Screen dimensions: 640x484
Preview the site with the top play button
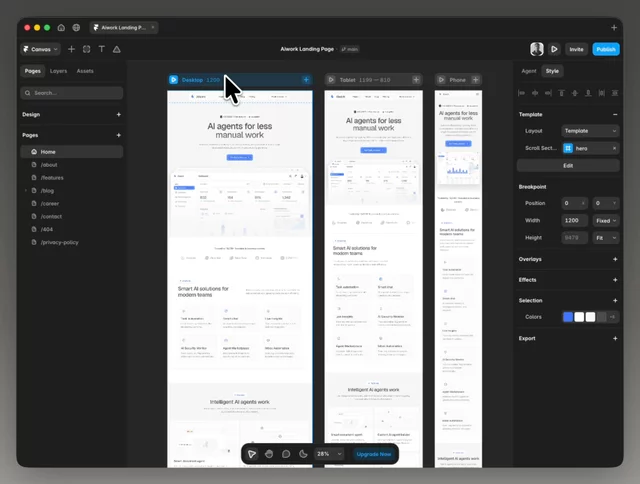point(554,49)
